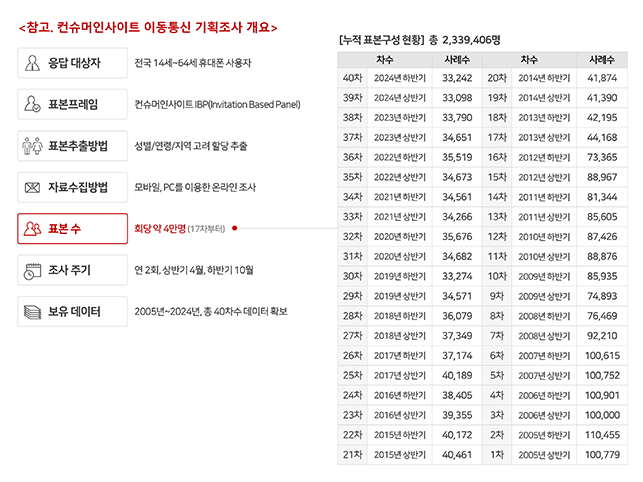Screen dimensions: 643x482
Task: Click the 2024년 하반기 cell
Action: point(400,78)
